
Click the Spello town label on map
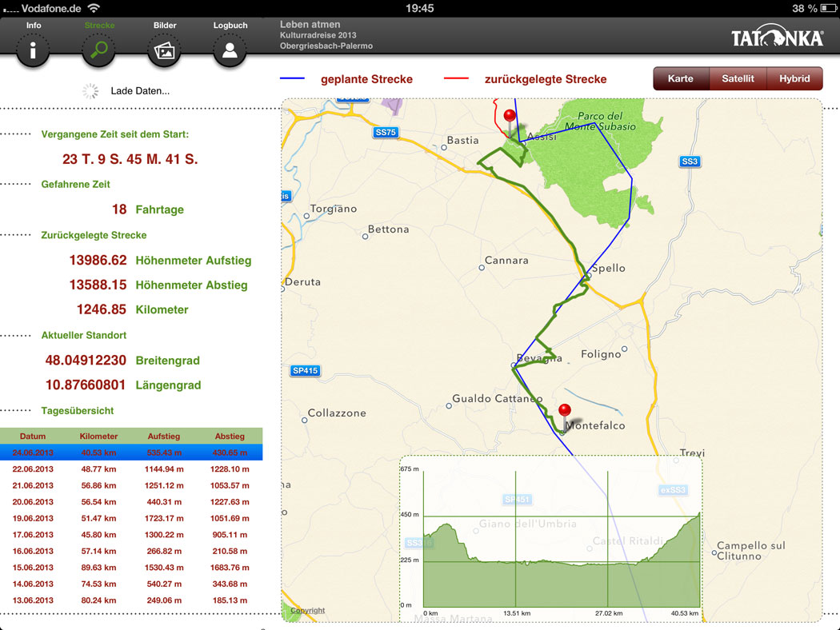(x=608, y=268)
